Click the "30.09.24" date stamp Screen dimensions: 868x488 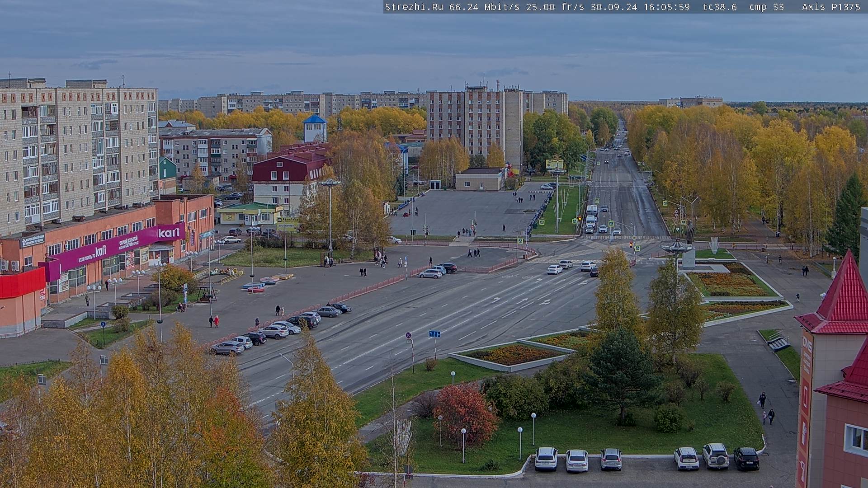point(614,7)
